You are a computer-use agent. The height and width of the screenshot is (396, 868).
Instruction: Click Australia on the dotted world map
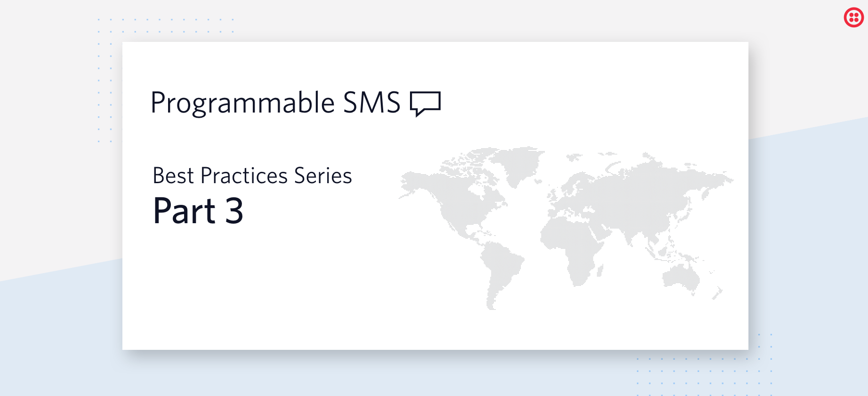pos(681,278)
